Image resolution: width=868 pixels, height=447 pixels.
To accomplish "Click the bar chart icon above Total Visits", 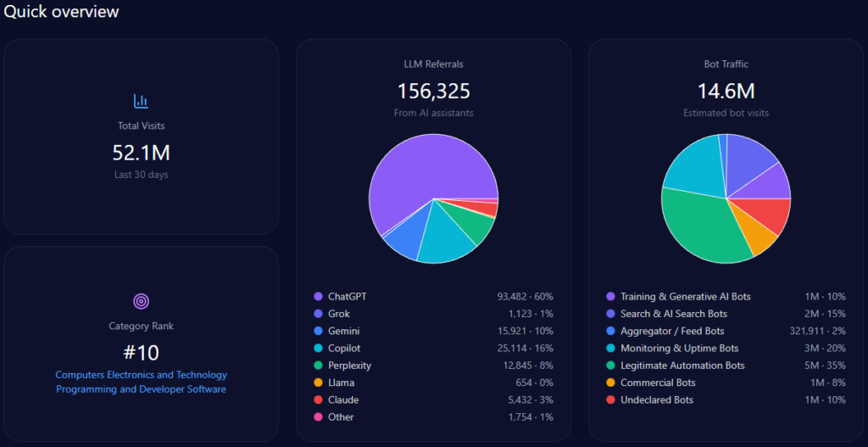I will click(141, 101).
